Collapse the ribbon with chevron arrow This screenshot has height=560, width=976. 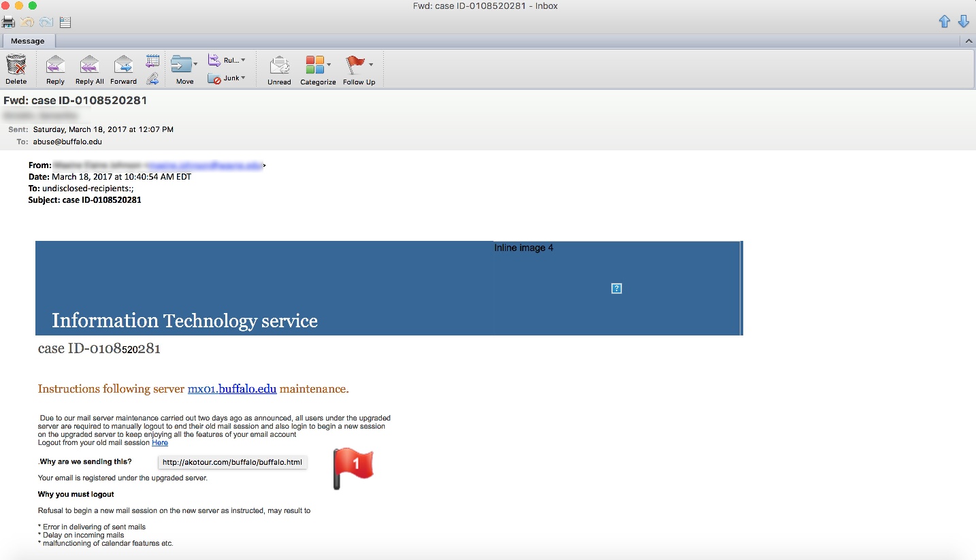(x=969, y=42)
